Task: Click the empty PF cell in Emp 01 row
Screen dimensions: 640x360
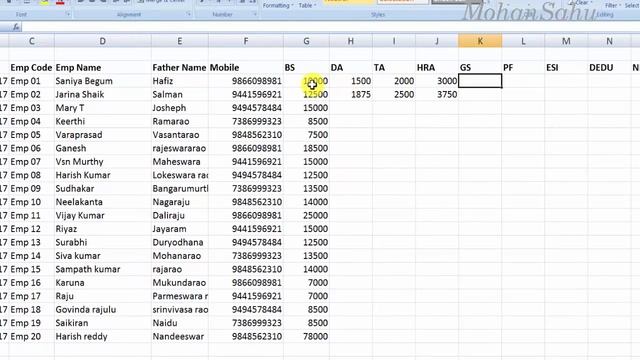Action: [x=523, y=81]
